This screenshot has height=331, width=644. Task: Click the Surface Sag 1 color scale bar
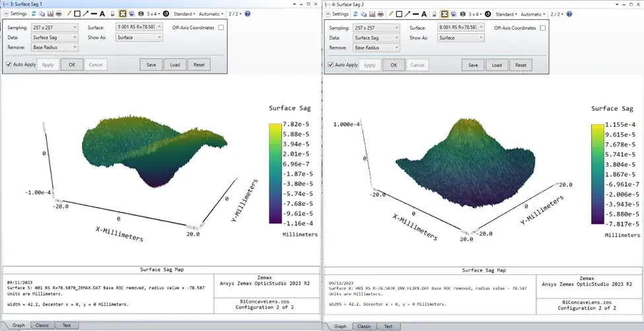[x=275, y=173]
